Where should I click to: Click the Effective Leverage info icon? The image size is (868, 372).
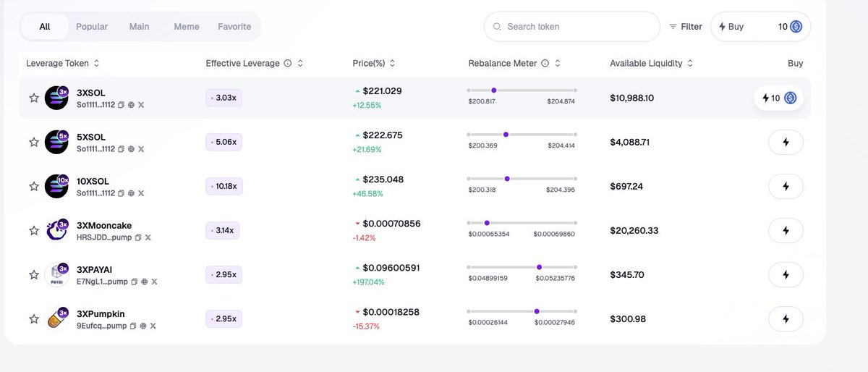coord(288,64)
